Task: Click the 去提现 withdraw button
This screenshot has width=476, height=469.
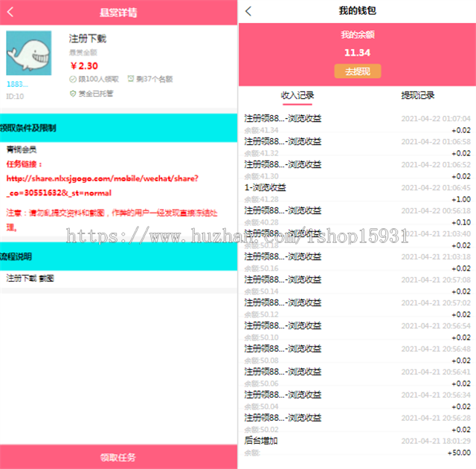Action: (x=358, y=71)
